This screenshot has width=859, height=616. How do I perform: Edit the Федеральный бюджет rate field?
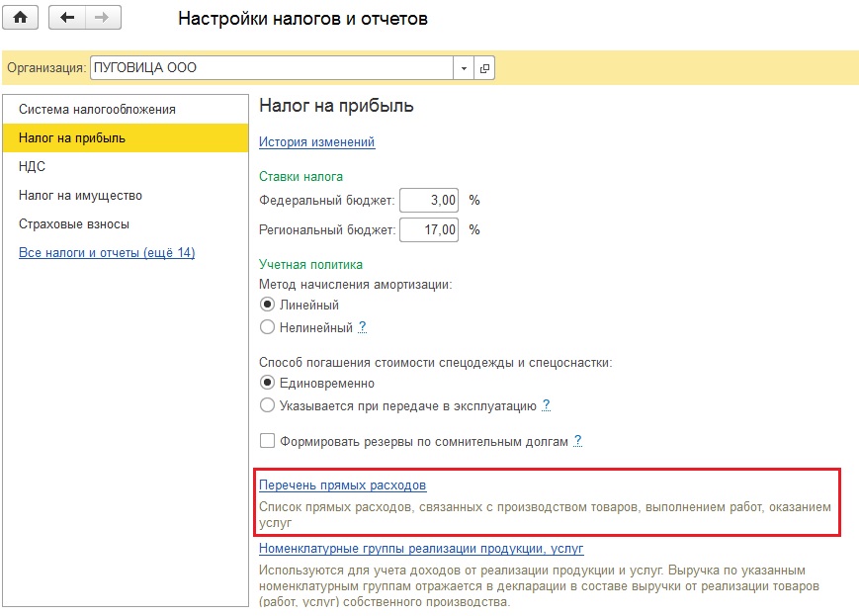coord(429,200)
